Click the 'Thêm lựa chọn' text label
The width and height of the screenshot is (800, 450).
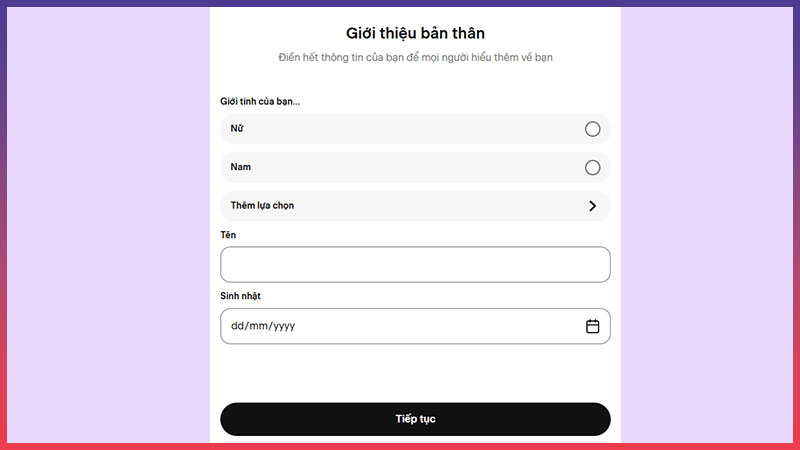coord(262,206)
